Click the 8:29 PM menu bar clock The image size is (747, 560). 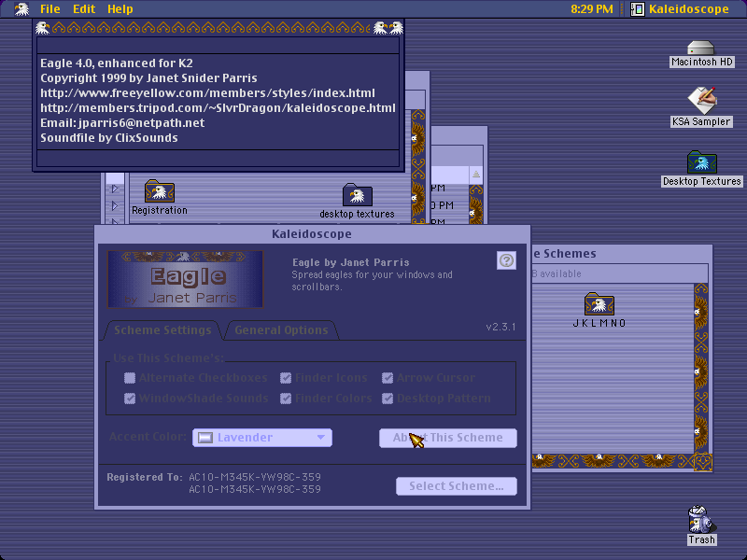click(592, 9)
